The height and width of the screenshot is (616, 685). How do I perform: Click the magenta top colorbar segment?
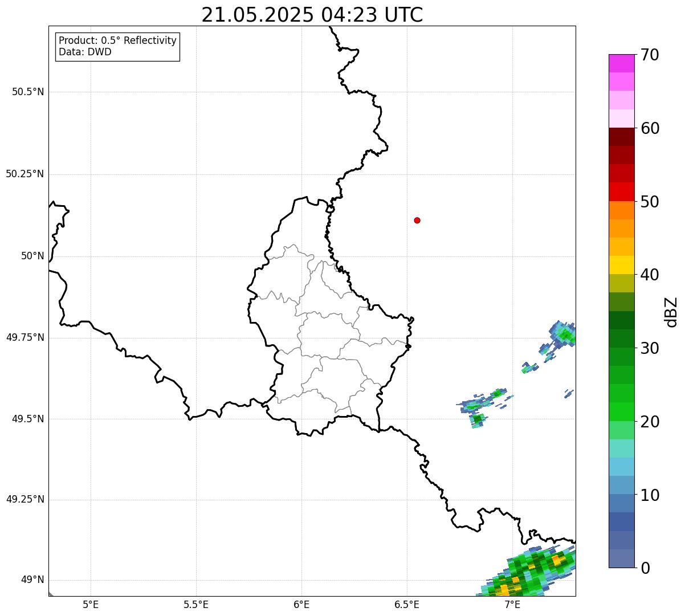621,63
